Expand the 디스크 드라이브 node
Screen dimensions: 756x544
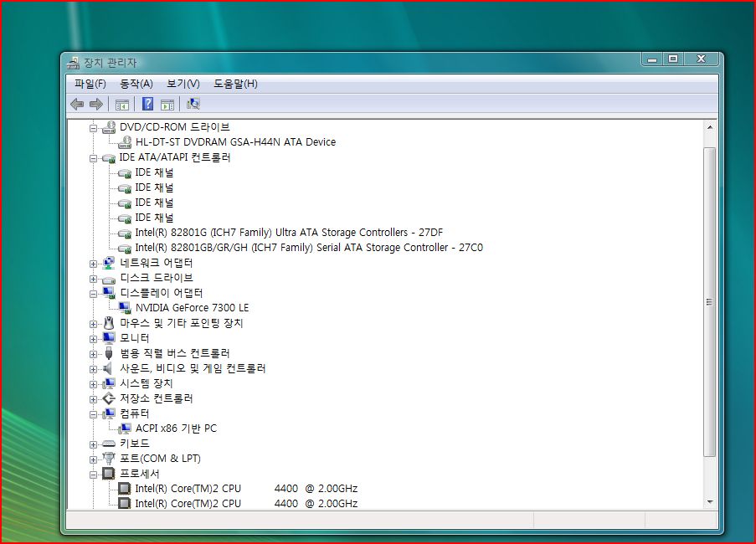[93, 279]
